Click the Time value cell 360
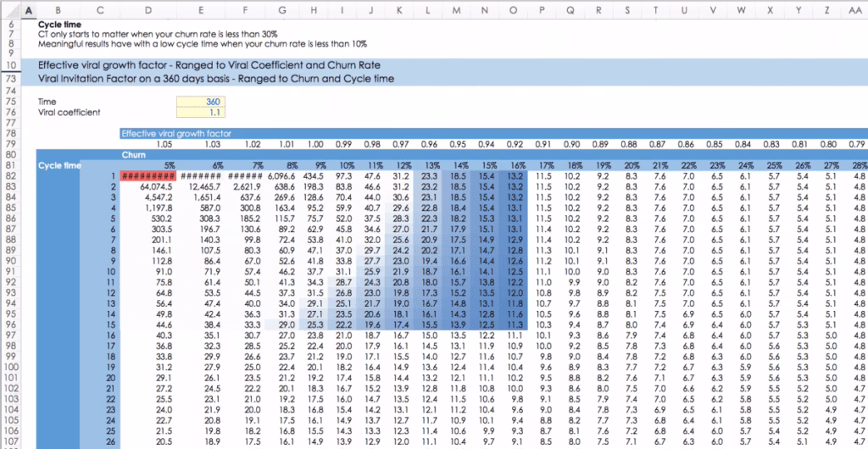Image resolution: width=868 pixels, height=449 pixels. click(201, 102)
